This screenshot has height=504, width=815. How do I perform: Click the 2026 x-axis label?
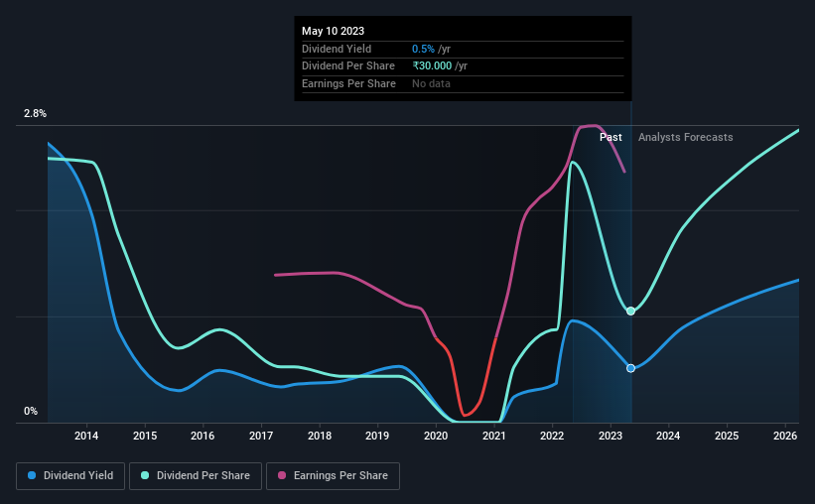pos(785,436)
